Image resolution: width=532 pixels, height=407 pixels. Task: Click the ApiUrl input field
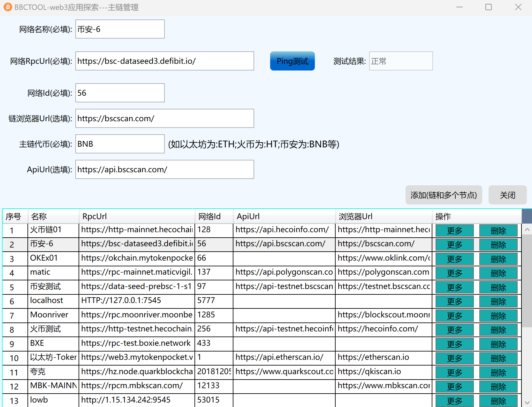point(164,170)
